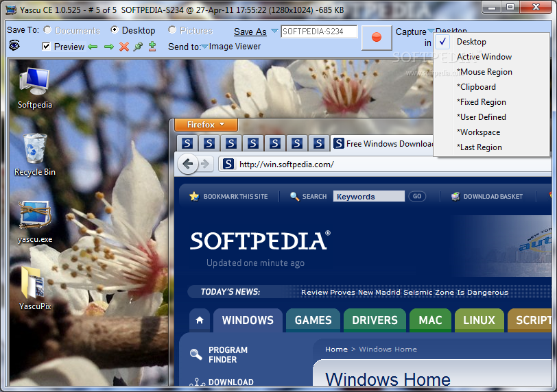This screenshot has width=557, height=392.
Task: Select the Pictures save location radio
Action: click(172, 29)
